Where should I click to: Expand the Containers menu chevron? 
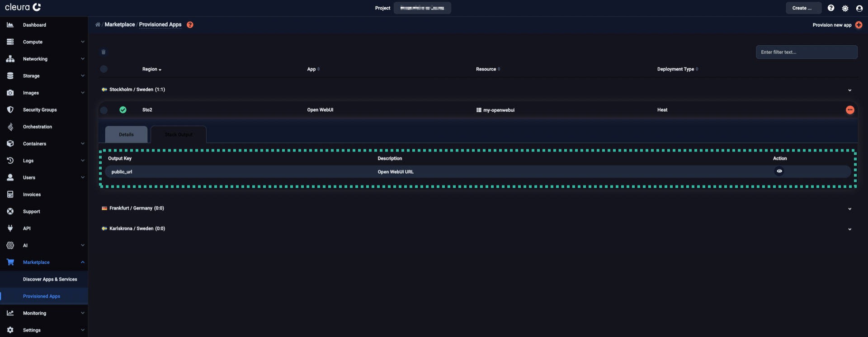coord(83,143)
